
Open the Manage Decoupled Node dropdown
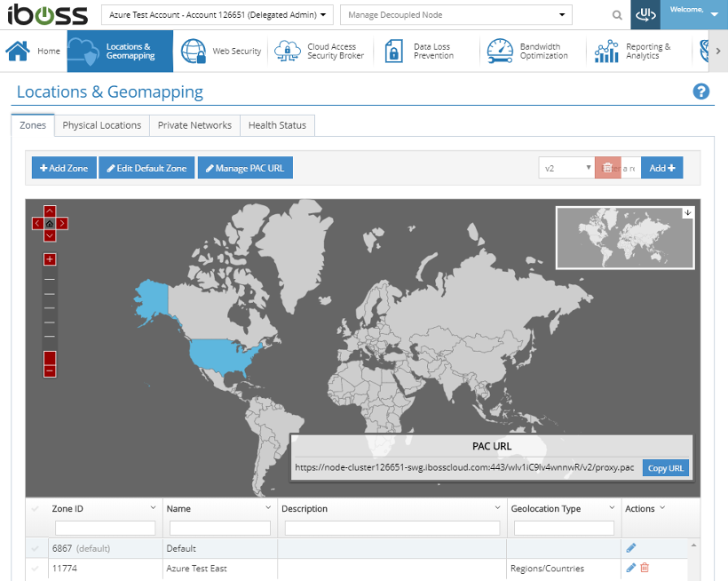pos(456,15)
